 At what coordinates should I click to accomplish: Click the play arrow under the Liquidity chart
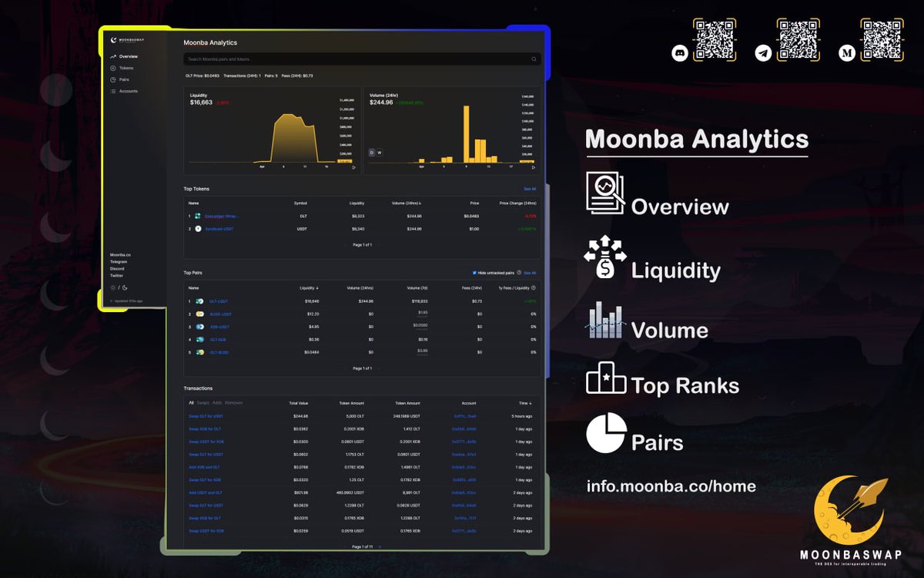[x=353, y=167]
